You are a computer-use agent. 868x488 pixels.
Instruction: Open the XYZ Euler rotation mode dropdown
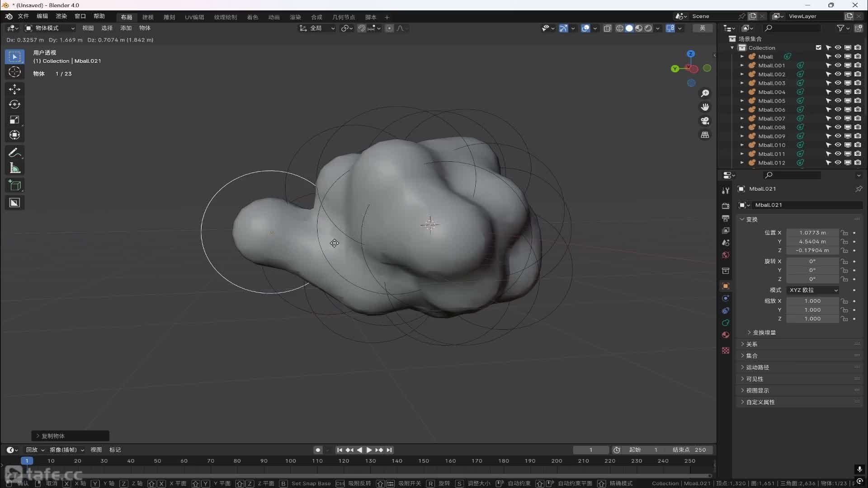pyautogui.click(x=813, y=290)
